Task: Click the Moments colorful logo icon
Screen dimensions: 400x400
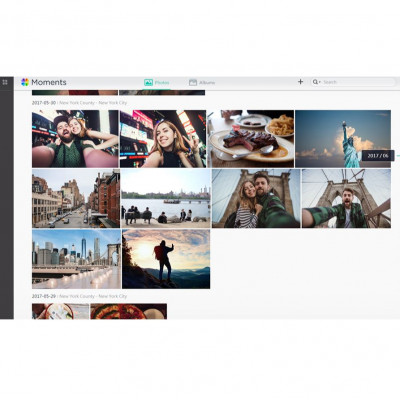Action: pos(25,82)
